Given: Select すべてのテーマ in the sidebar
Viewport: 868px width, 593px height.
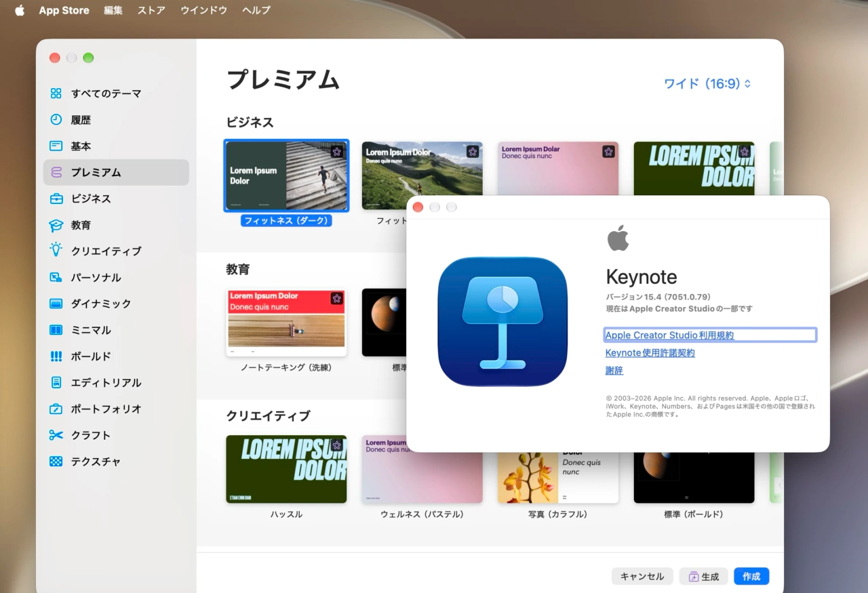Looking at the screenshot, I should point(116,94).
